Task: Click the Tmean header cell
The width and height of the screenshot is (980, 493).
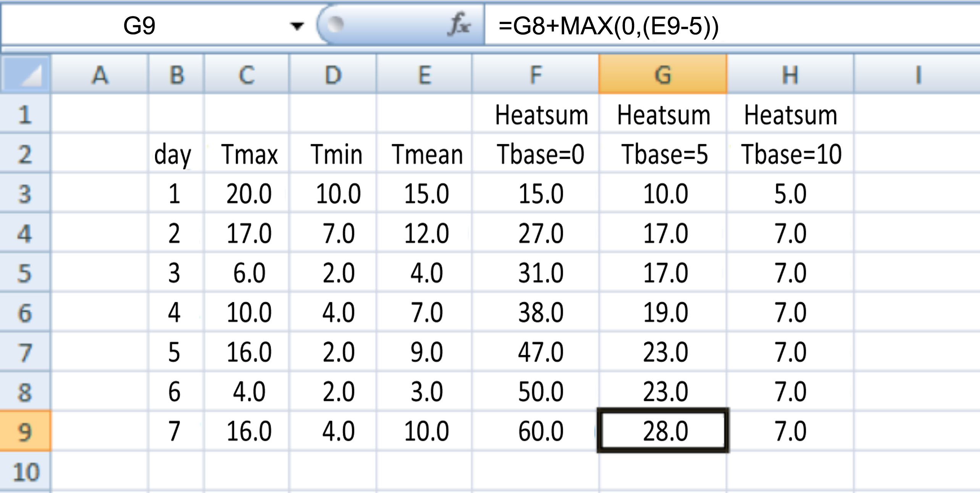Action: point(426,154)
